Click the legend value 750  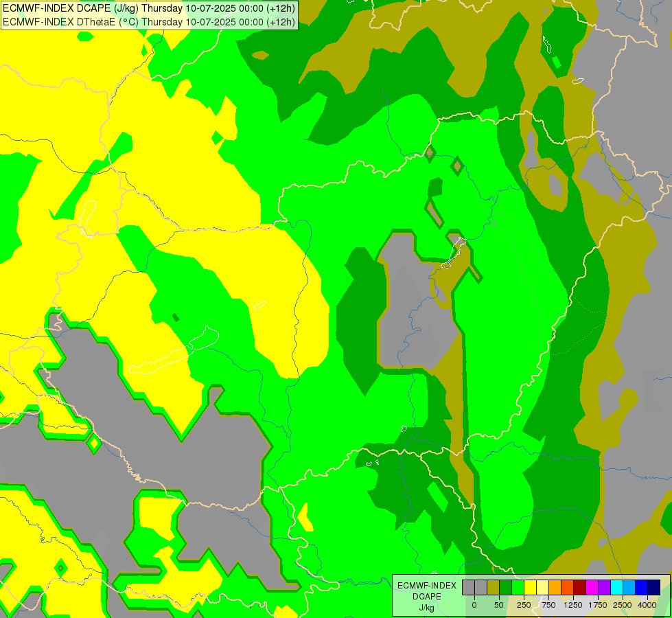tap(548, 605)
